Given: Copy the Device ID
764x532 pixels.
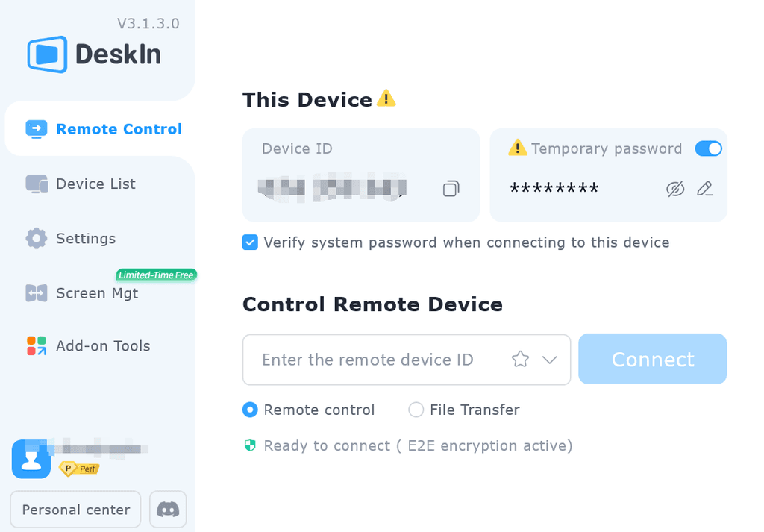Looking at the screenshot, I should tap(451, 189).
